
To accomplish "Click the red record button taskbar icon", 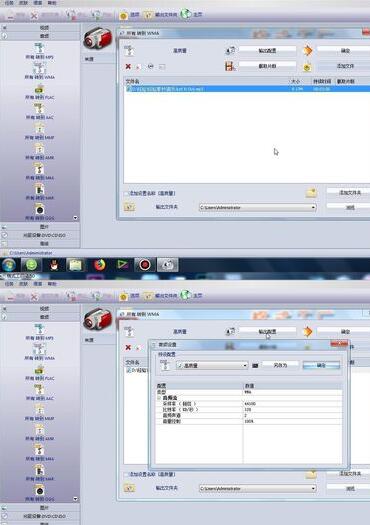I will tap(145, 265).
